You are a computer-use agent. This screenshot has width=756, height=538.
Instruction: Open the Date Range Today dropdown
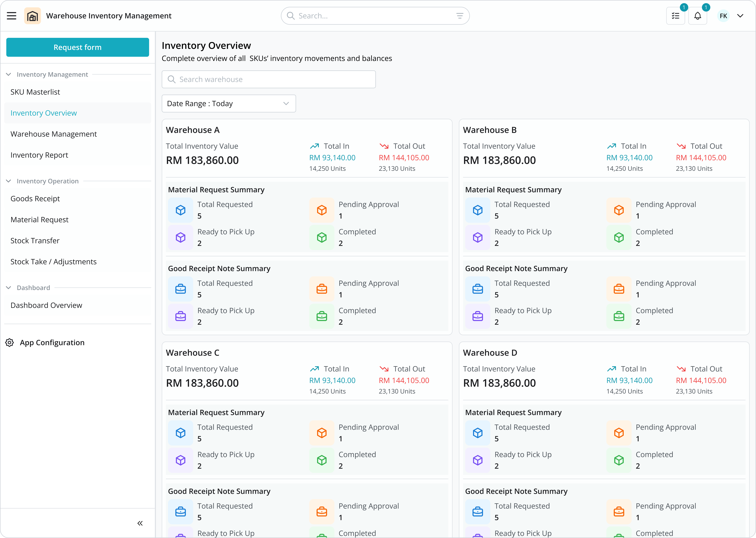click(x=228, y=104)
